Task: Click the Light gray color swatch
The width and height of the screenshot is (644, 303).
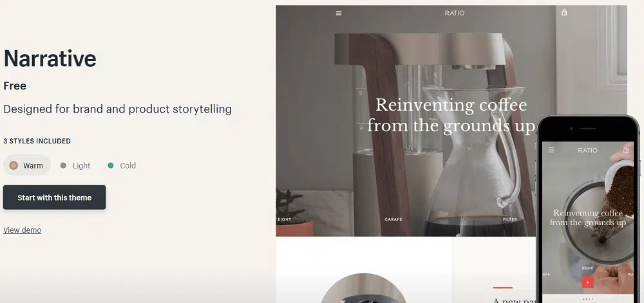Action: 63,165
